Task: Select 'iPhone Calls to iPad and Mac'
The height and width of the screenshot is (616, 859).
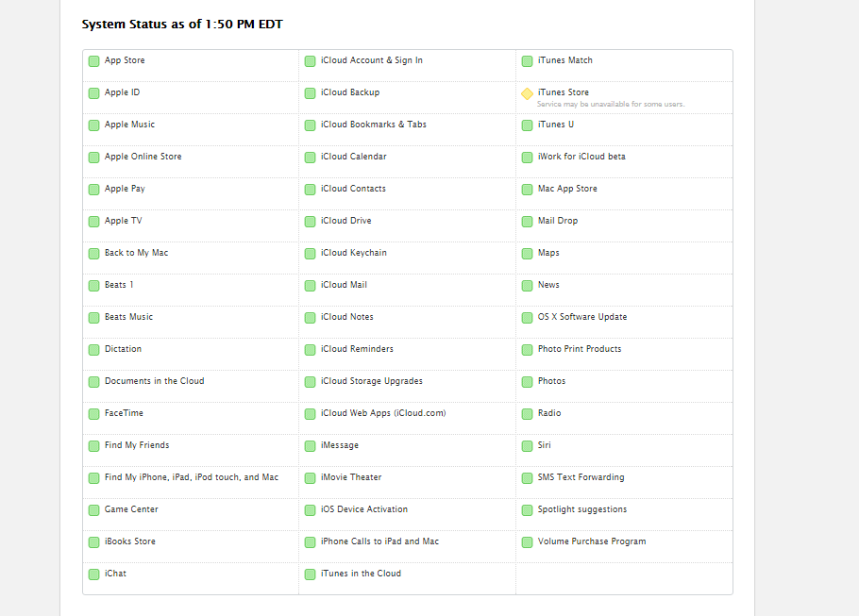Action: point(380,541)
